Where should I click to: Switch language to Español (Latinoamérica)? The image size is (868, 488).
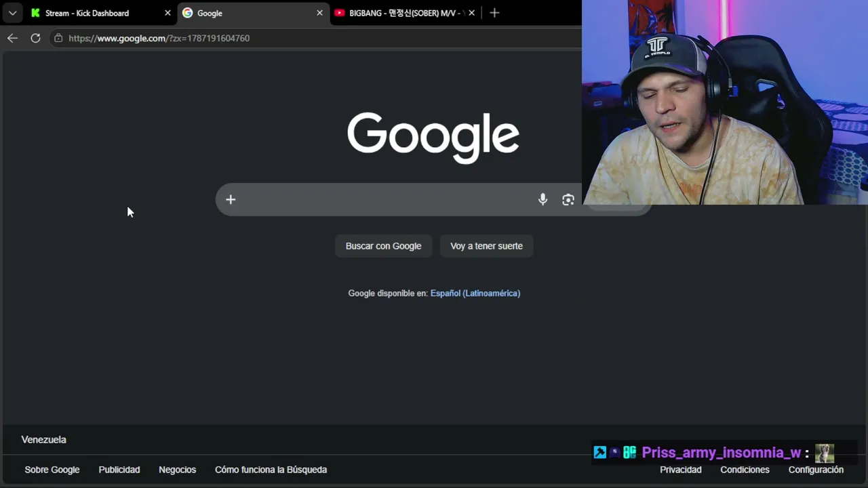[x=475, y=293]
